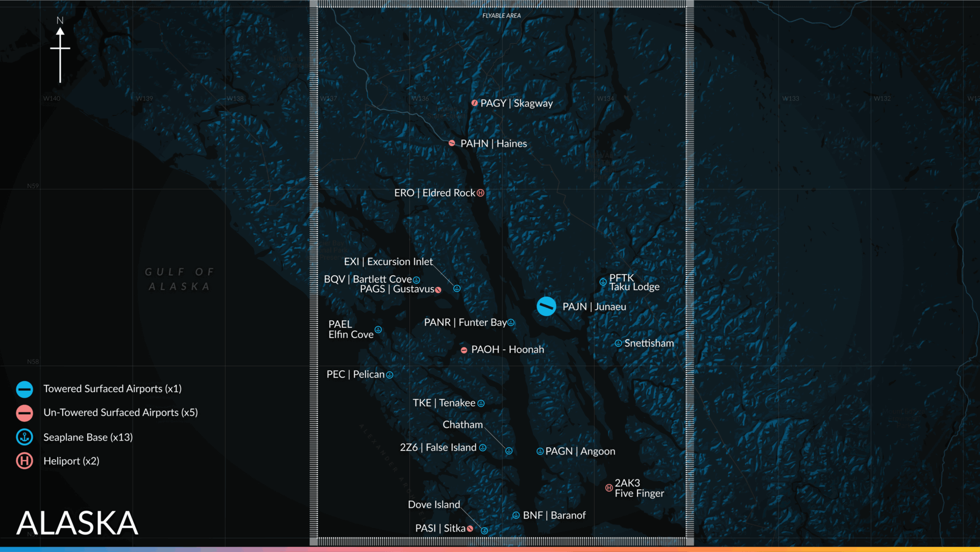
Task: Click the Snettisham seaplane base icon
Action: pyautogui.click(x=618, y=344)
